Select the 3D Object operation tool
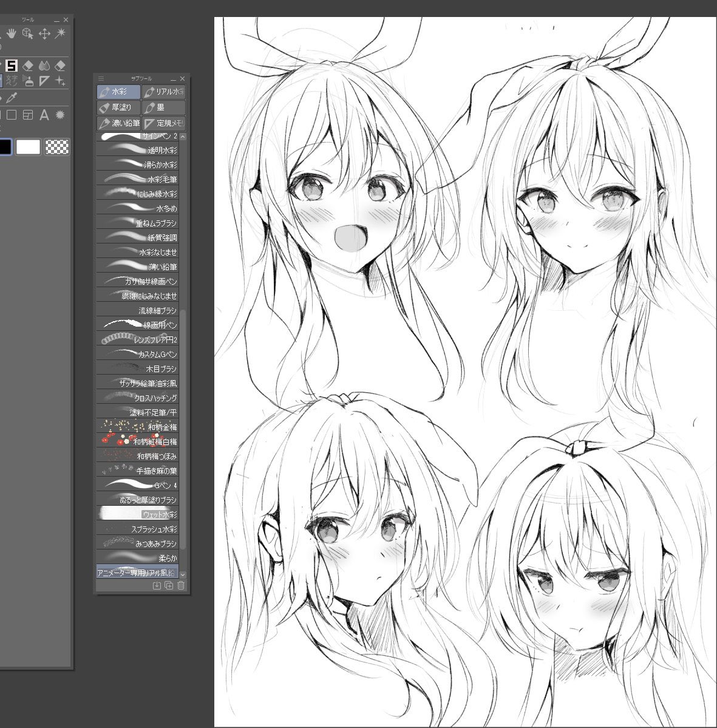Viewport: 717px width, 728px height. (x=28, y=33)
